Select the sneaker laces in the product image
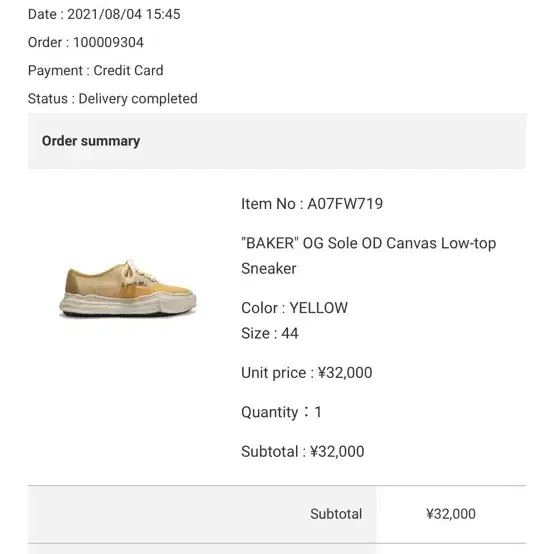This screenshot has height=554, width=554. tap(134, 272)
